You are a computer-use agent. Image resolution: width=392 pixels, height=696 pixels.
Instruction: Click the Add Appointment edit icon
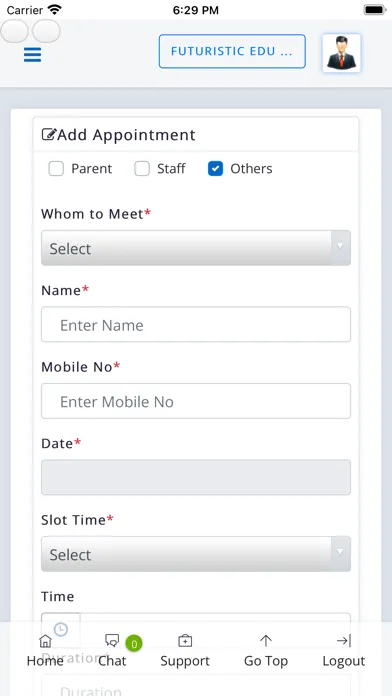(49, 134)
